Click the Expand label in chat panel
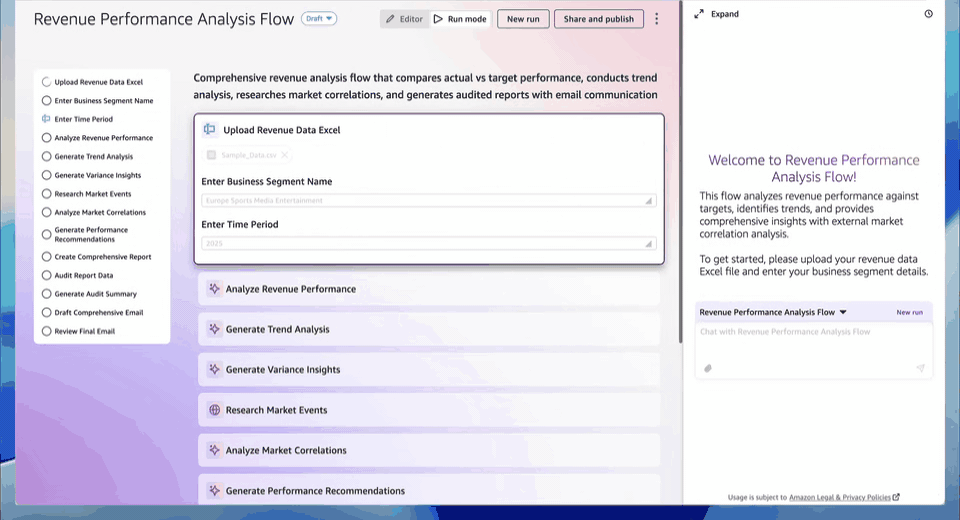 coord(724,14)
